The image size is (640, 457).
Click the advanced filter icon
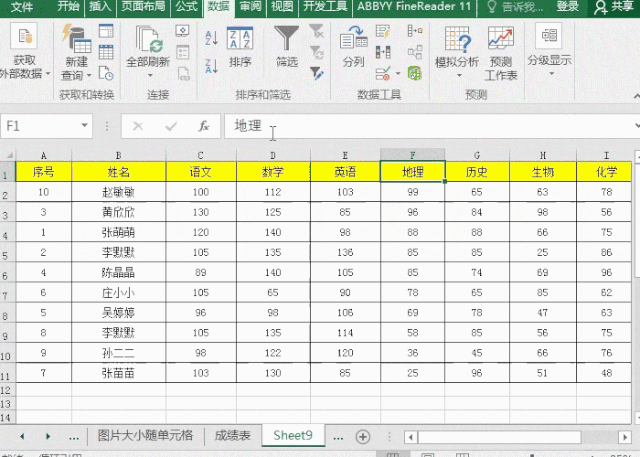click(x=316, y=73)
